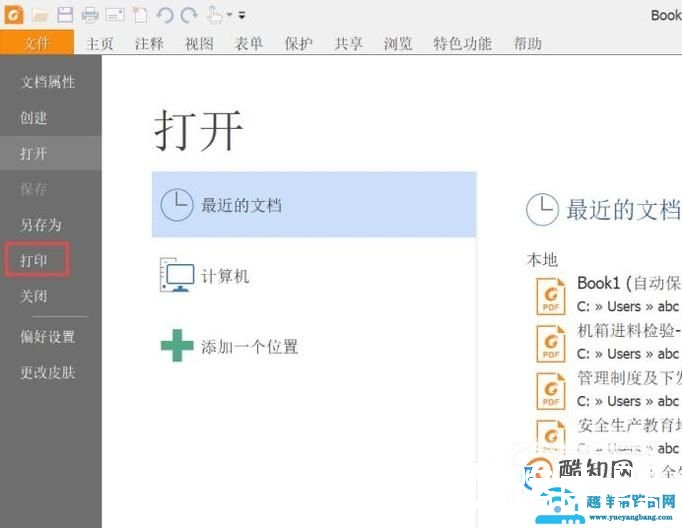The width and height of the screenshot is (682, 528).
Task: Click the PDF icon beside 机箱进料检验
Action: click(551, 344)
